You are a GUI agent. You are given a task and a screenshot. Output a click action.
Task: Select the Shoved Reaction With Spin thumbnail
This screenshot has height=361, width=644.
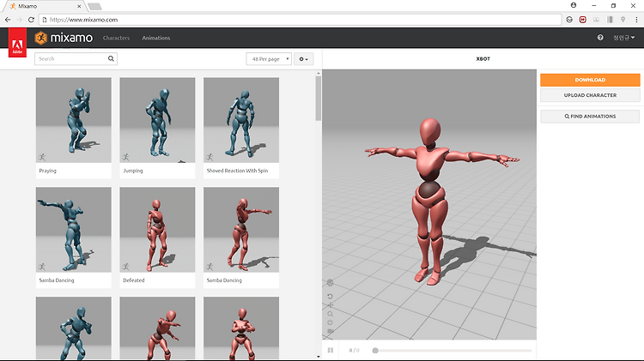coord(241,120)
